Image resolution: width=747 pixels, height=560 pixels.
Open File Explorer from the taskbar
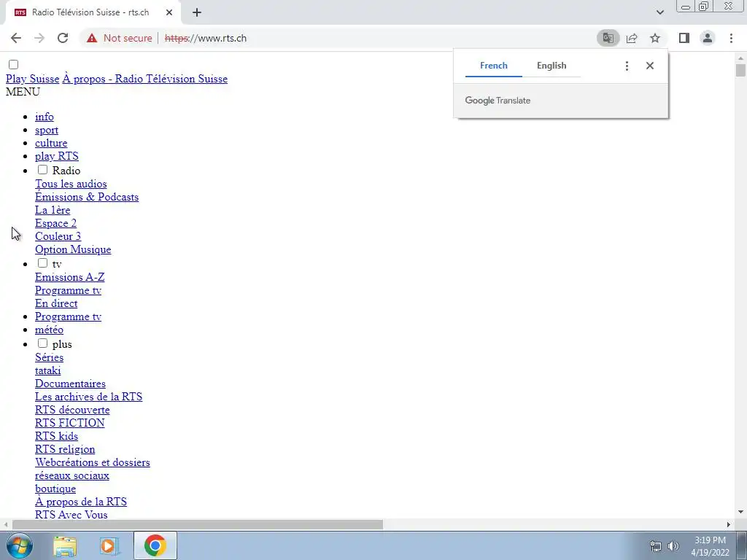point(65,545)
